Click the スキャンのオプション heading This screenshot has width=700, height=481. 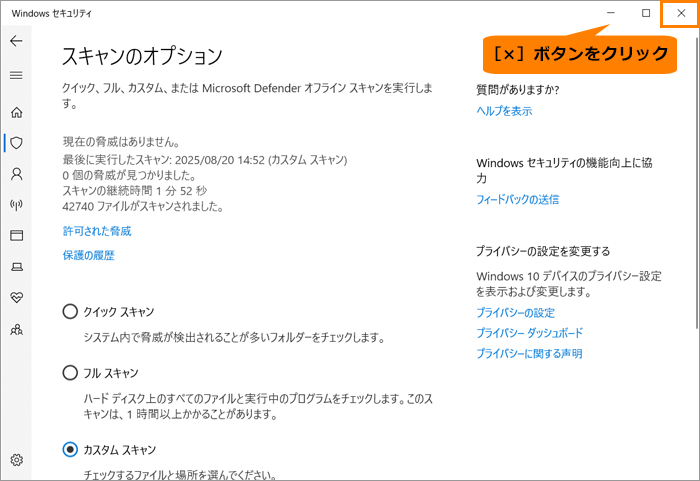(x=142, y=56)
